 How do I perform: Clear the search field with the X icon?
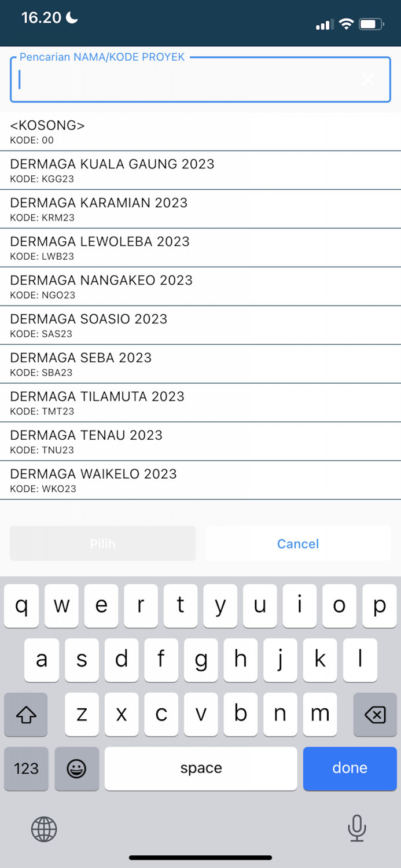pos(368,80)
